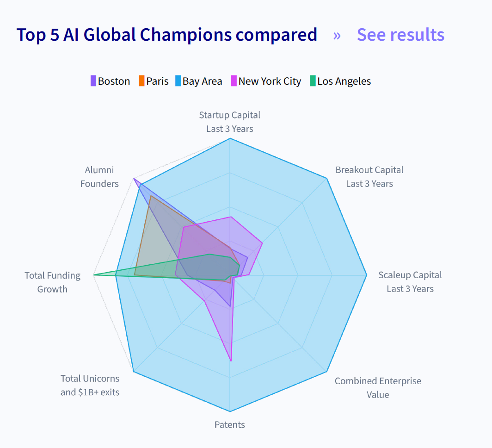
Task: Click the Top 5 AI Global Champions heading
Action: pyautogui.click(x=167, y=35)
